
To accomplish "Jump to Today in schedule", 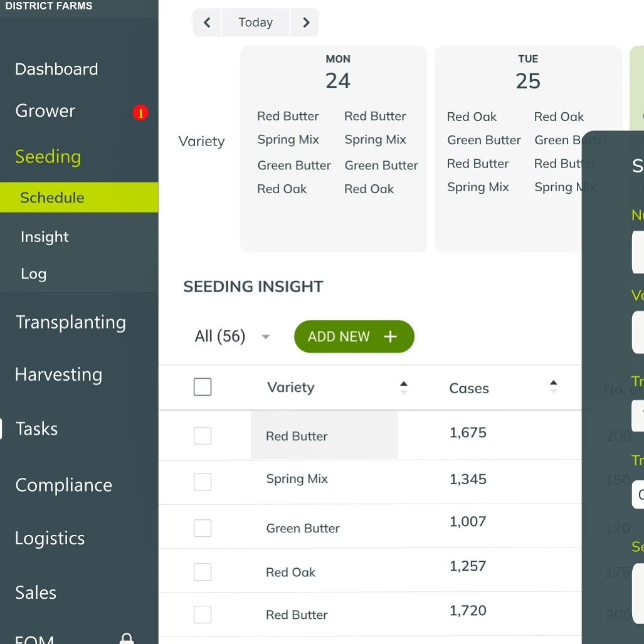I will pos(255,23).
